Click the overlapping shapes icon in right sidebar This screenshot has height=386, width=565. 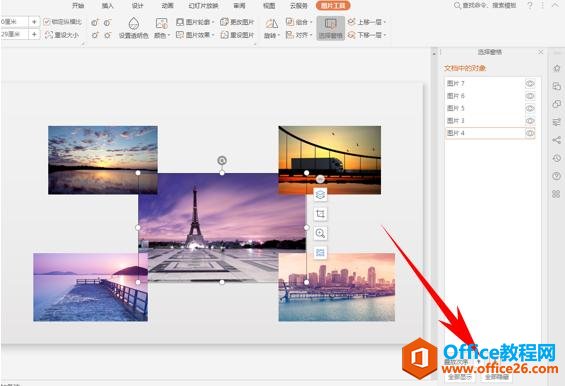[557, 104]
